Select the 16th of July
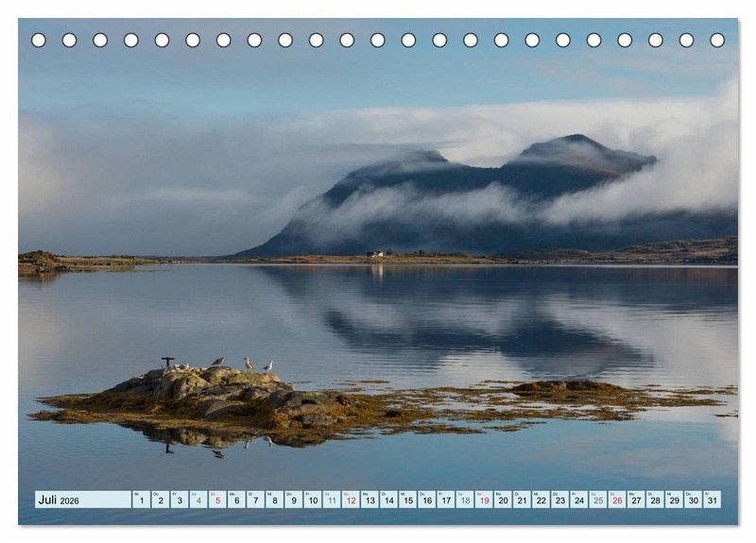This screenshot has width=756, height=543. 427,500
